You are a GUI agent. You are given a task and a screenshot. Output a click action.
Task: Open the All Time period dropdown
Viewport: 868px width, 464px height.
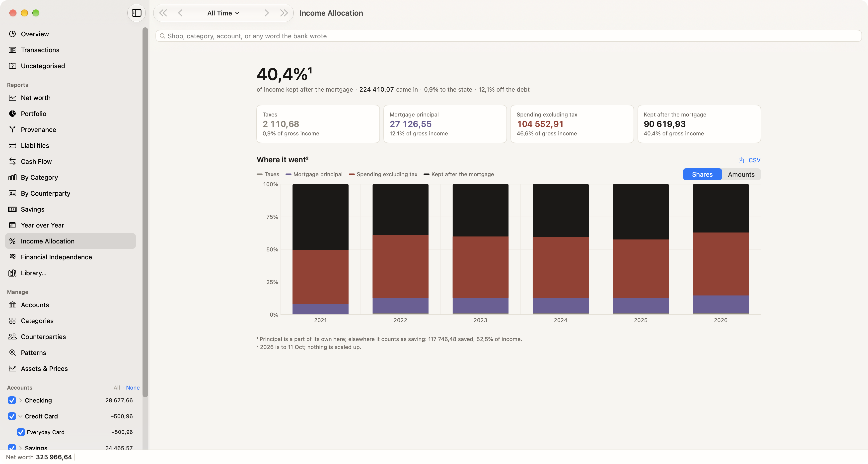[223, 13]
